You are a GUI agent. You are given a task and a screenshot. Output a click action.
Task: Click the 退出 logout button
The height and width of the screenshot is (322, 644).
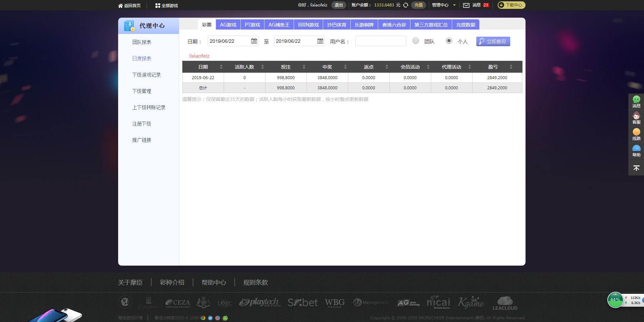tap(338, 5)
